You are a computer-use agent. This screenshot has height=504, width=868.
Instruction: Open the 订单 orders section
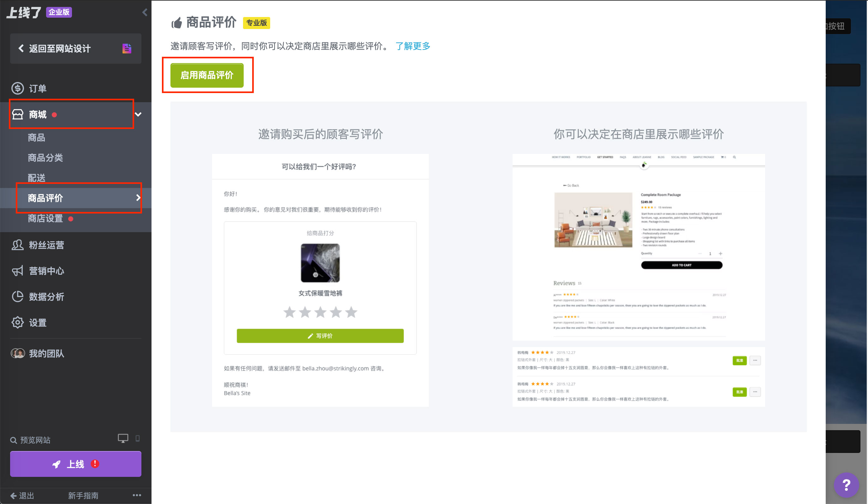click(38, 89)
